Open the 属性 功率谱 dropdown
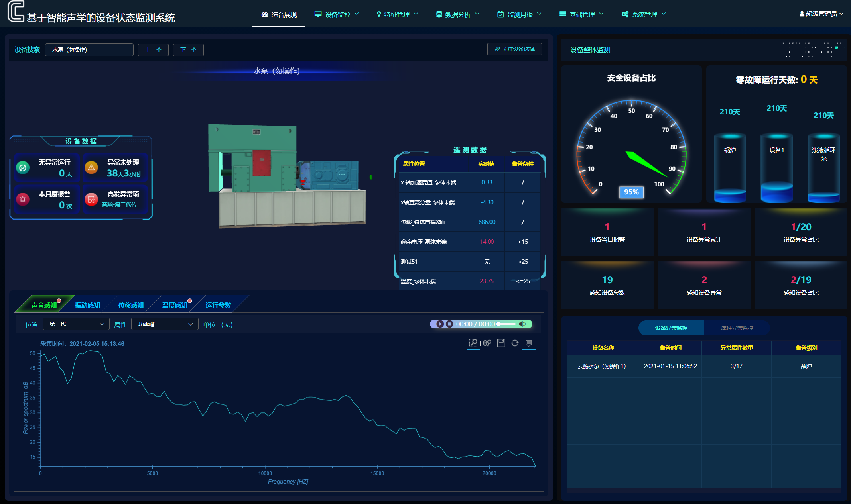 pyautogui.click(x=165, y=324)
